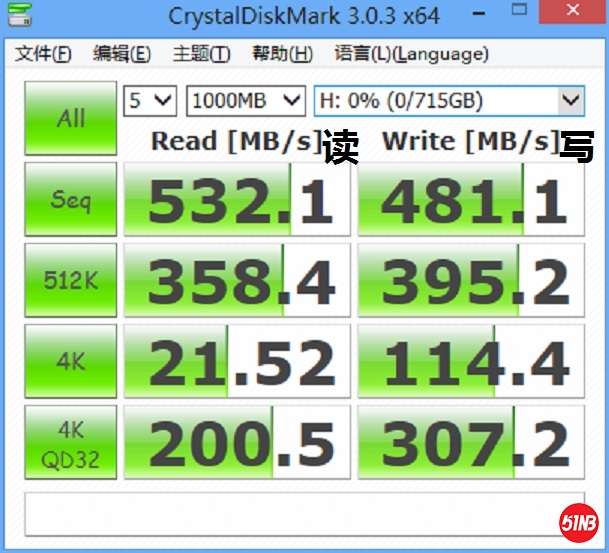Viewport: 609px width, 553px height.
Task: Open the 文件(F) menu
Action: pos(43,54)
